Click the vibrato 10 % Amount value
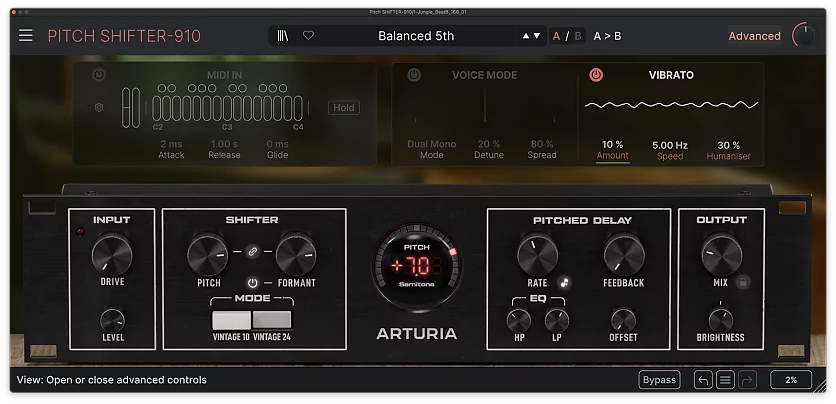The width and height of the screenshot is (836, 404). tap(613, 144)
